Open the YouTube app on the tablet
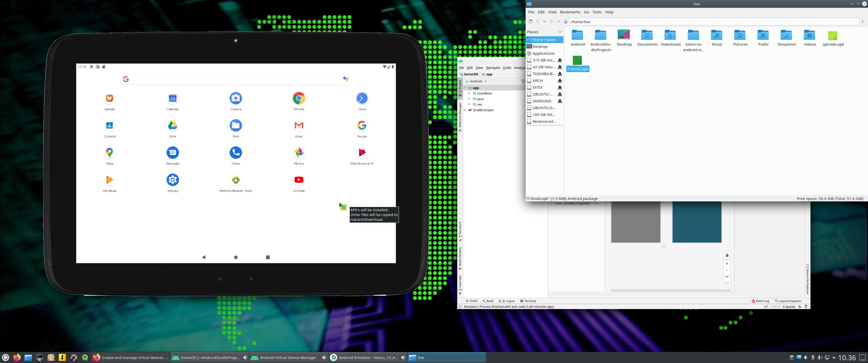 299,180
